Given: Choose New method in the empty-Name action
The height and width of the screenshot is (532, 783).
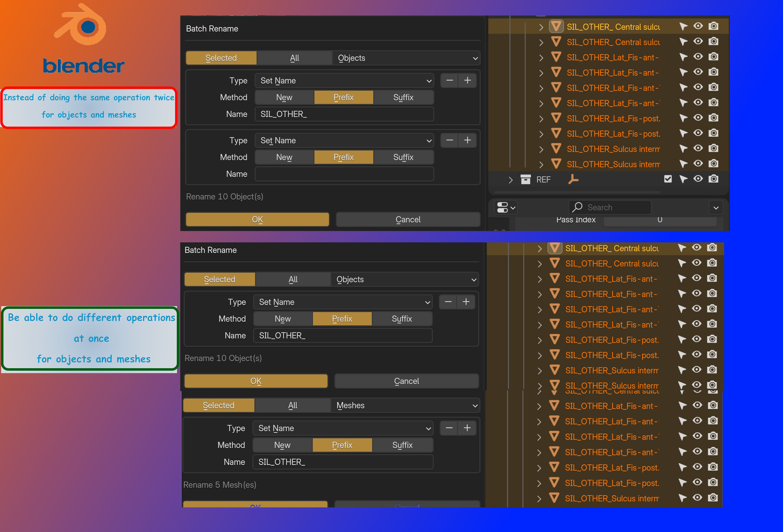Looking at the screenshot, I should click(284, 157).
